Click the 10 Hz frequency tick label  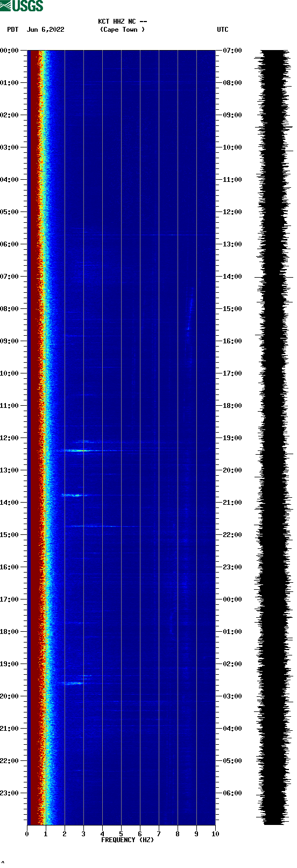click(x=215, y=834)
